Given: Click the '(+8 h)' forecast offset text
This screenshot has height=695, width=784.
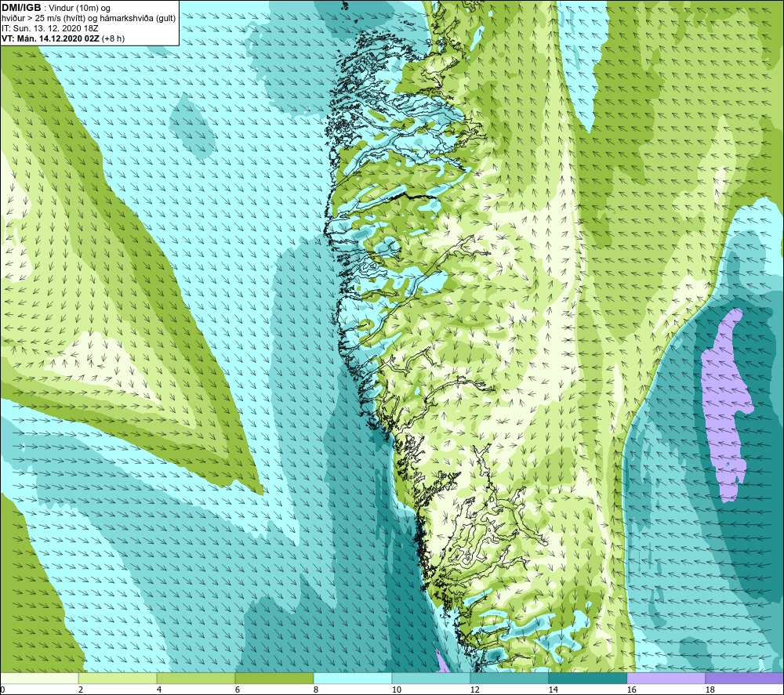Looking at the screenshot, I should point(113,38).
